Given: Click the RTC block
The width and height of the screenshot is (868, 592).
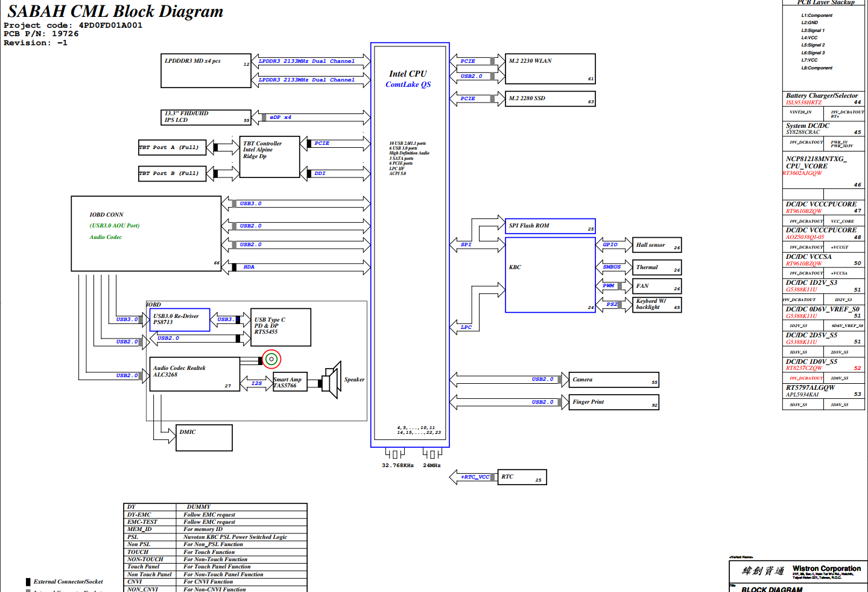Looking at the screenshot, I should pyautogui.click(x=522, y=477).
